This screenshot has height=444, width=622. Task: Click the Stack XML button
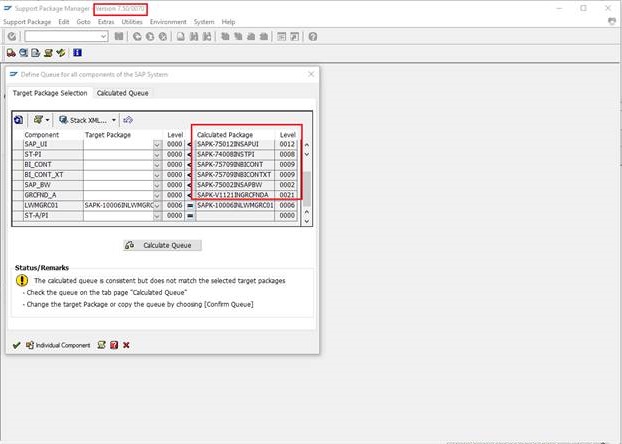[x=83, y=120]
